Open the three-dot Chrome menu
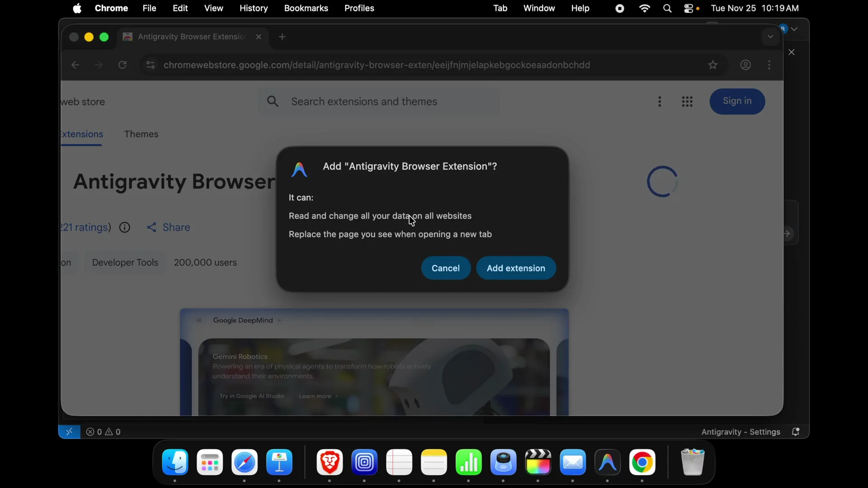This screenshot has width=868, height=488. [769, 65]
